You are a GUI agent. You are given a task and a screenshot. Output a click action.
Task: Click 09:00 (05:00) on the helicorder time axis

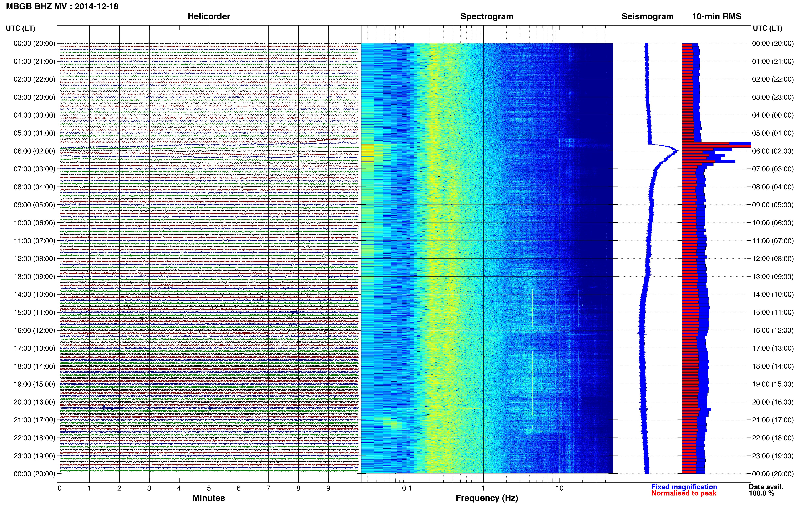[x=34, y=205]
